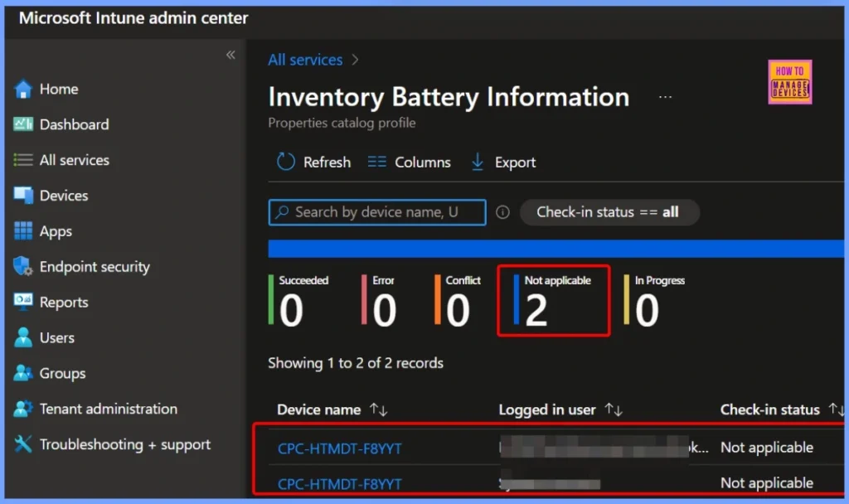Follow the All services breadcrumb link
Viewport: 849px width, 504px height.
(305, 60)
